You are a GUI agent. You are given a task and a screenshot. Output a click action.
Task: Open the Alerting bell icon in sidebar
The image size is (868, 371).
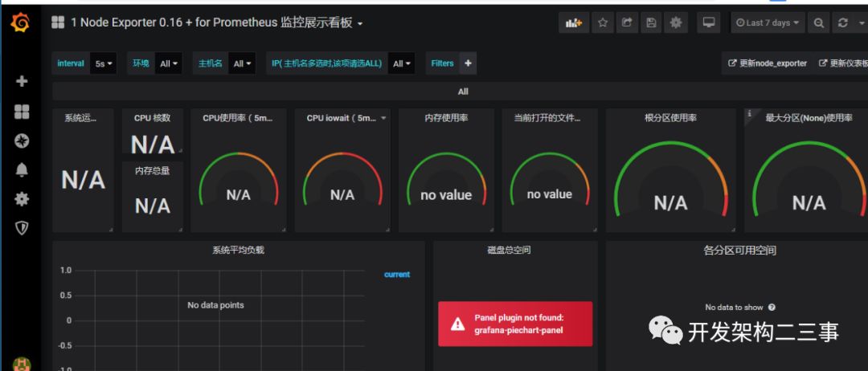[x=22, y=169]
